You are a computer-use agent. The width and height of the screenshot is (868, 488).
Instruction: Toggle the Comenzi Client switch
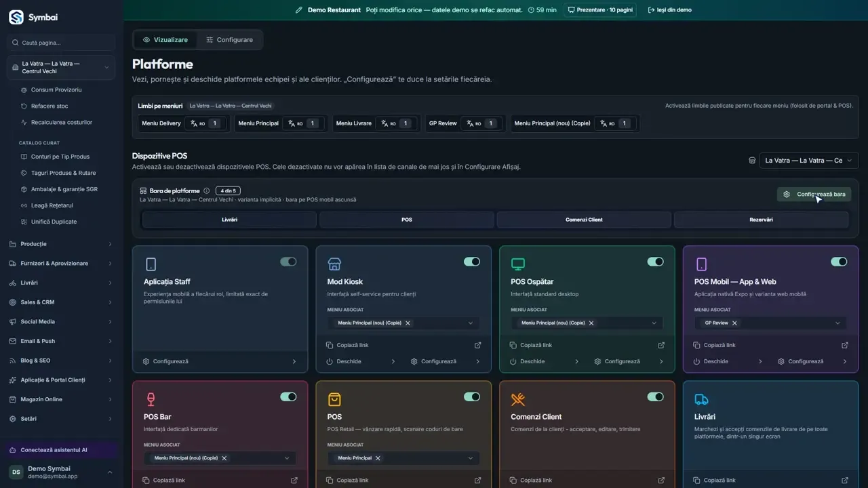[x=656, y=396]
